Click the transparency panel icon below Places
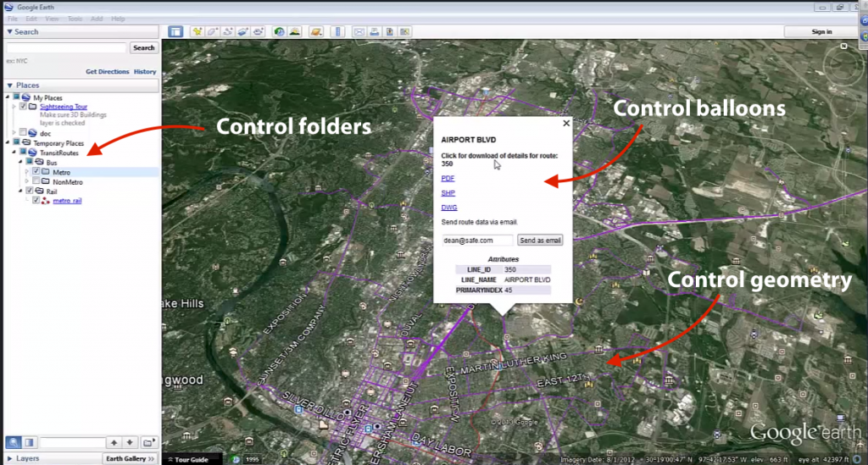The image size is (868, 465). point(30,442)
